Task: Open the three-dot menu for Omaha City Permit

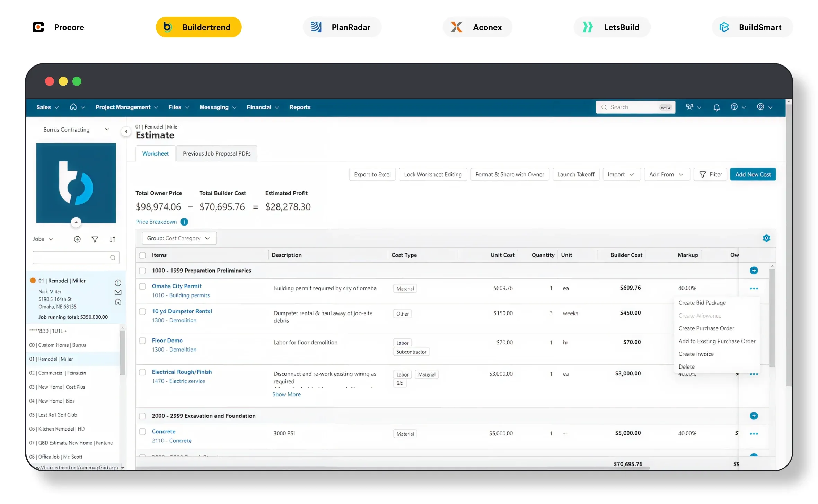Action: coord(754,288)
